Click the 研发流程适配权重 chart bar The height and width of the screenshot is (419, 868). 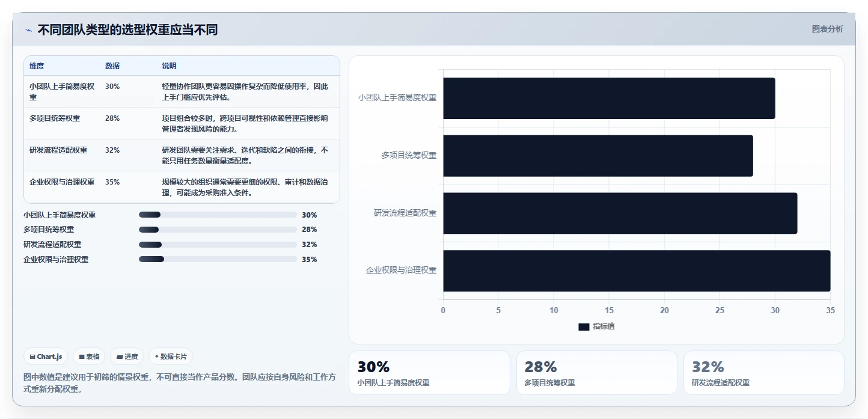click(x=620, y=213)
